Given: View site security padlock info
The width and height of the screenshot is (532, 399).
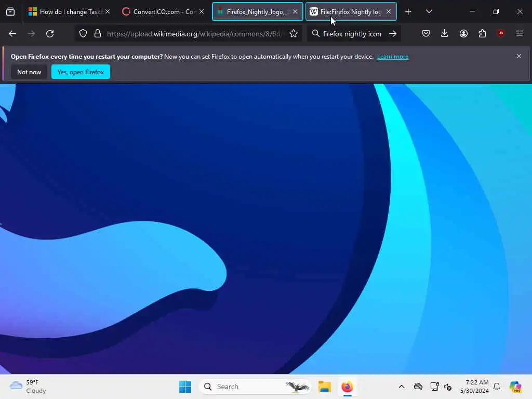Looking at the screenshot, I should (x=98, y=34).
